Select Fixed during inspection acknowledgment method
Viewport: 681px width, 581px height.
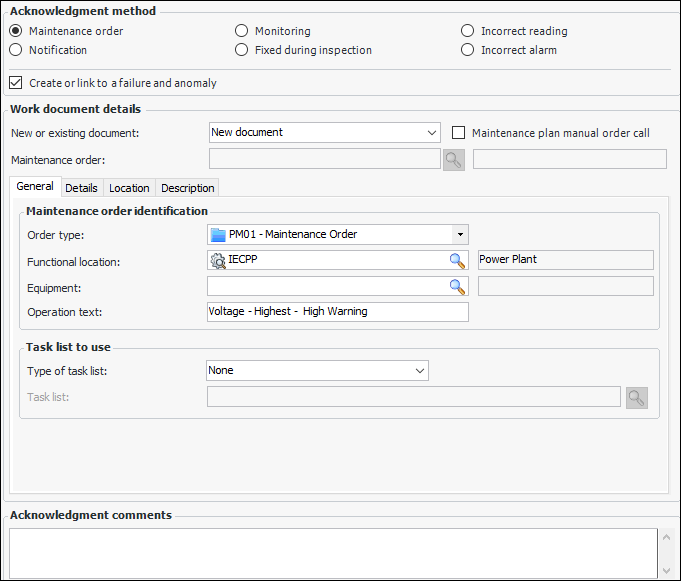point(242,50)
